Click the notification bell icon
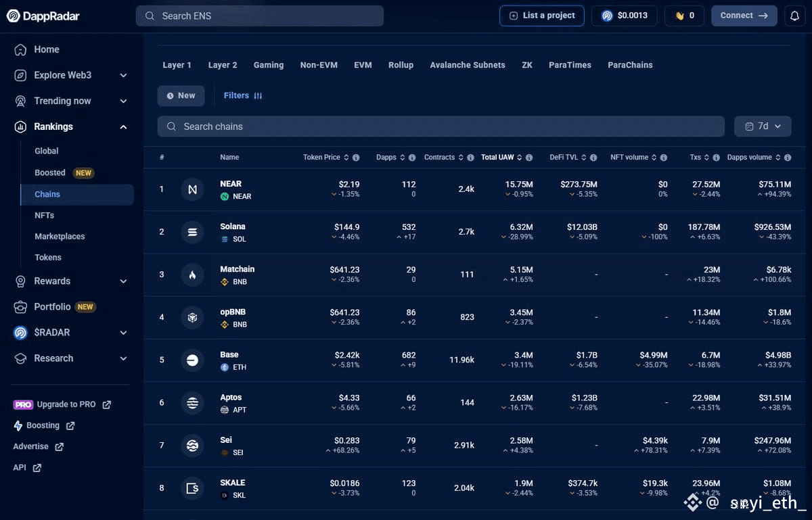This screenshot has width=812, height=520. coord(795,16)
